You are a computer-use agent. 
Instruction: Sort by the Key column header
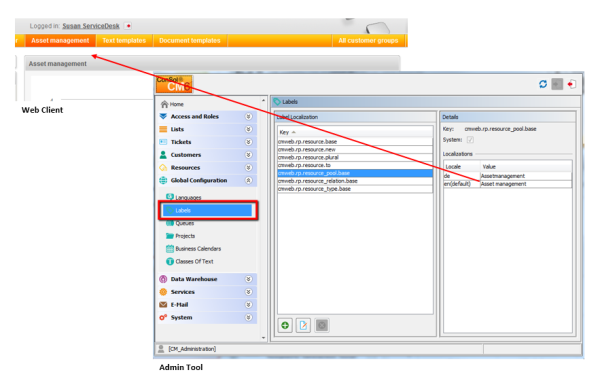point(355,132)
